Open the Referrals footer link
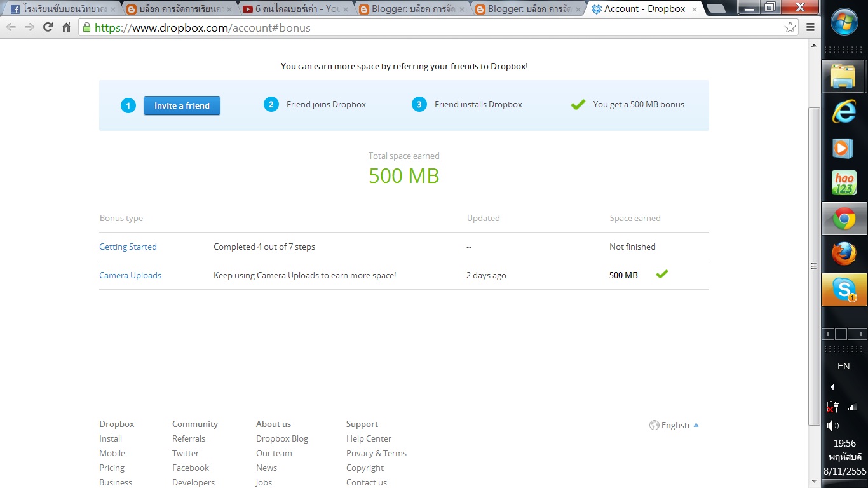Screen dimensions: 868x488 [x=189, y=438]
